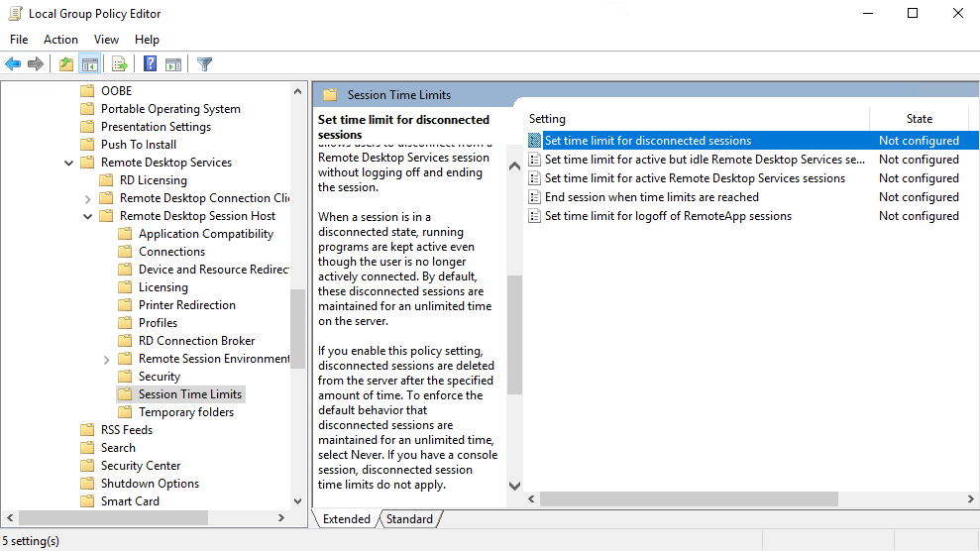Collapse the Remote Desktop Session Host node
The image size is (980, 551).
coord(87,216)
